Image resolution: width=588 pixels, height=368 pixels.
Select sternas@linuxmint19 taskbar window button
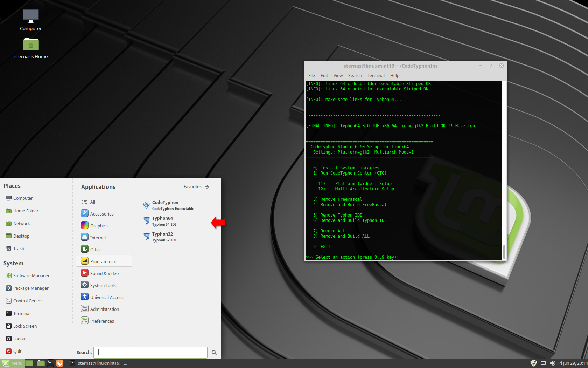tap(99, 363)
